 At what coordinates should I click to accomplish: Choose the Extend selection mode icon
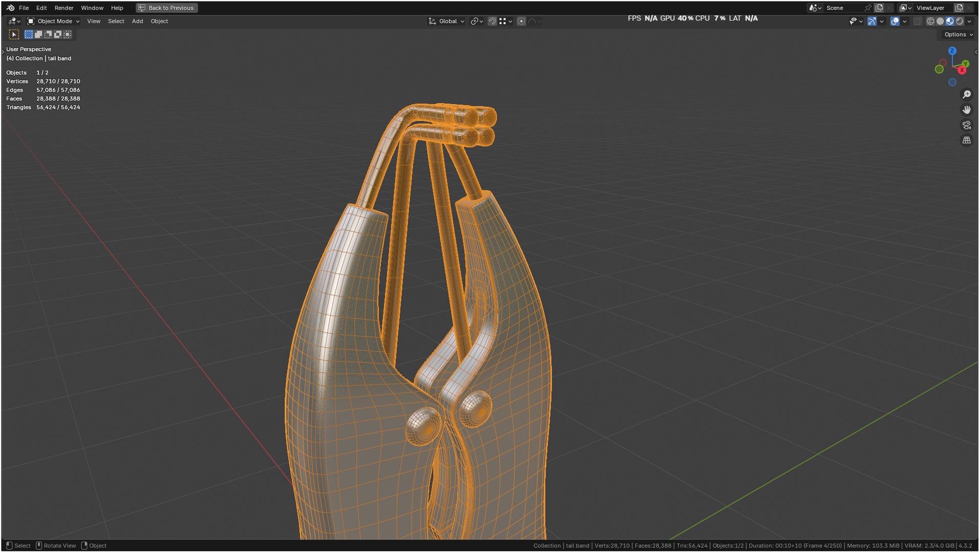coord(38,34)
